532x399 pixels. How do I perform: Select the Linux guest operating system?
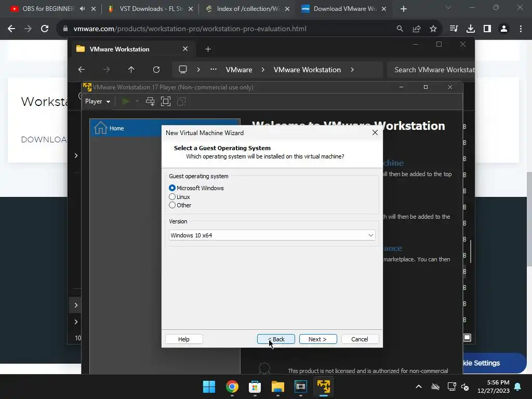172,197
